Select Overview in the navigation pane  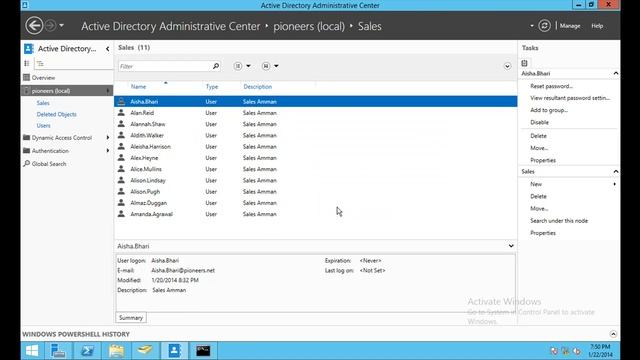pos(43,78)
